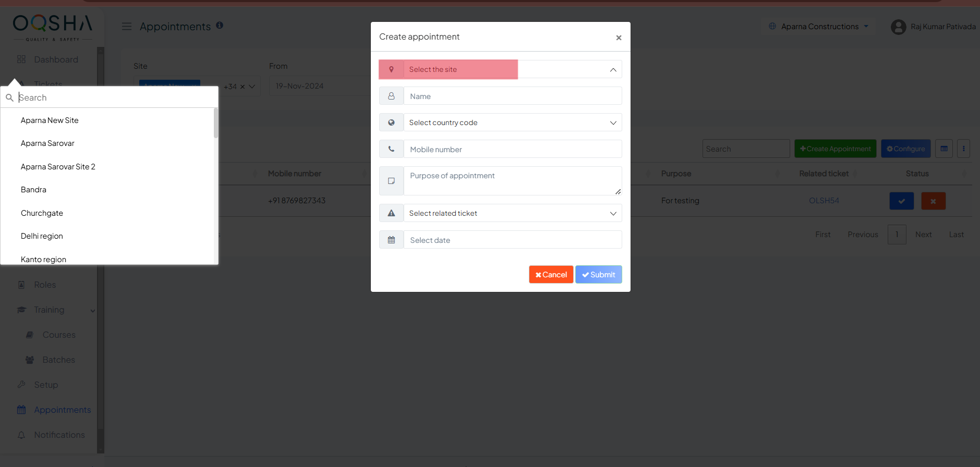Open the Select country code dropdown
This screenshot has height=467, width=980.
coord(512,122)
